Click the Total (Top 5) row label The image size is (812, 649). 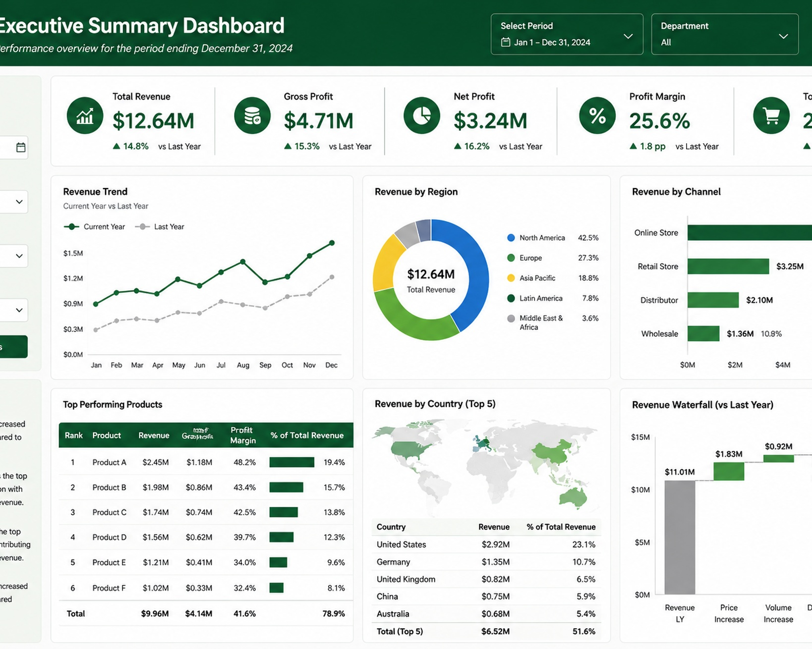point(400,631)
